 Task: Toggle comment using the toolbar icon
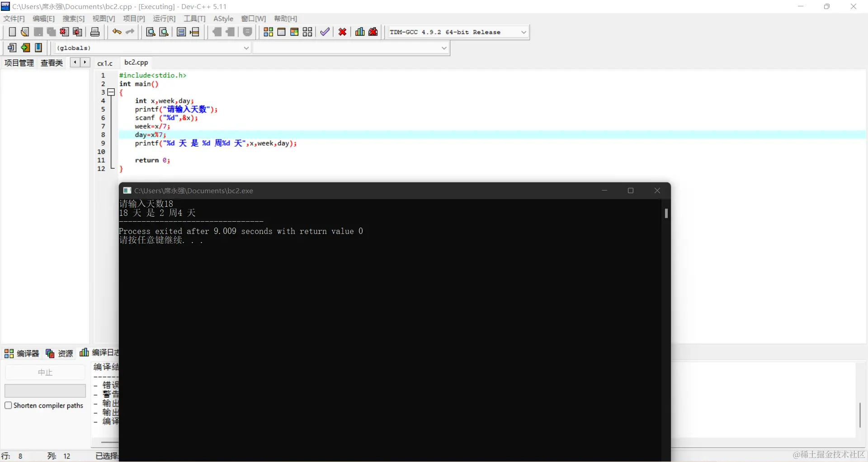point(248,32)
